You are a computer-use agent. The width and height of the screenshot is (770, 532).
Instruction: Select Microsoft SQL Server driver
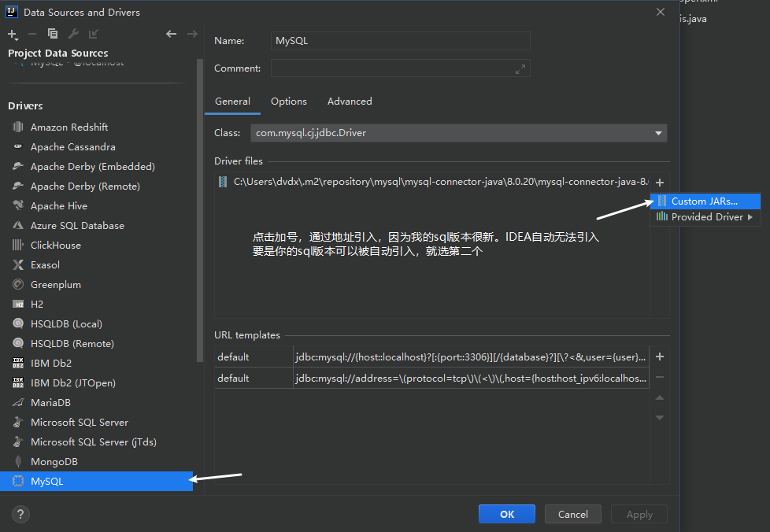(x=96, y=422)
